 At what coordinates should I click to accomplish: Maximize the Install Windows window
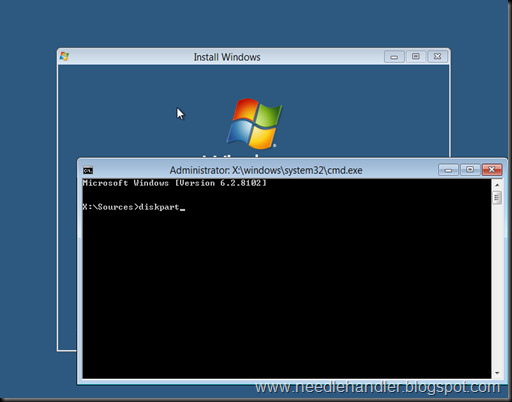tap(416, 57)
